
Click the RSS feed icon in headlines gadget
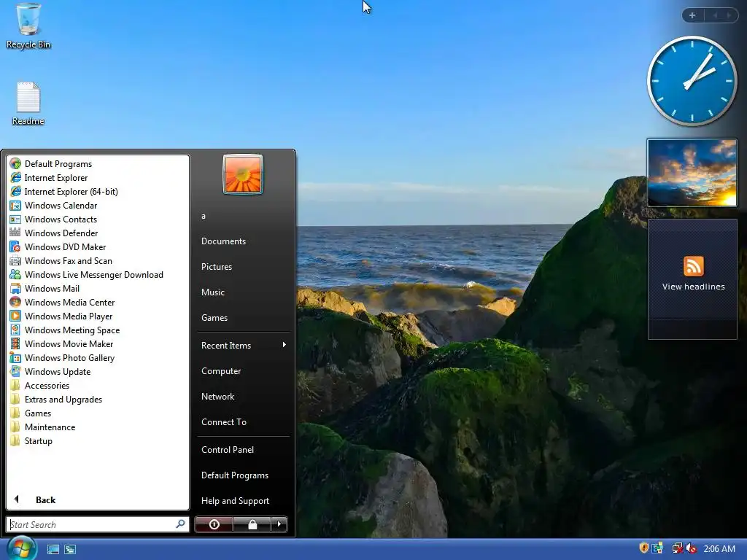click(x=693, y=265)
